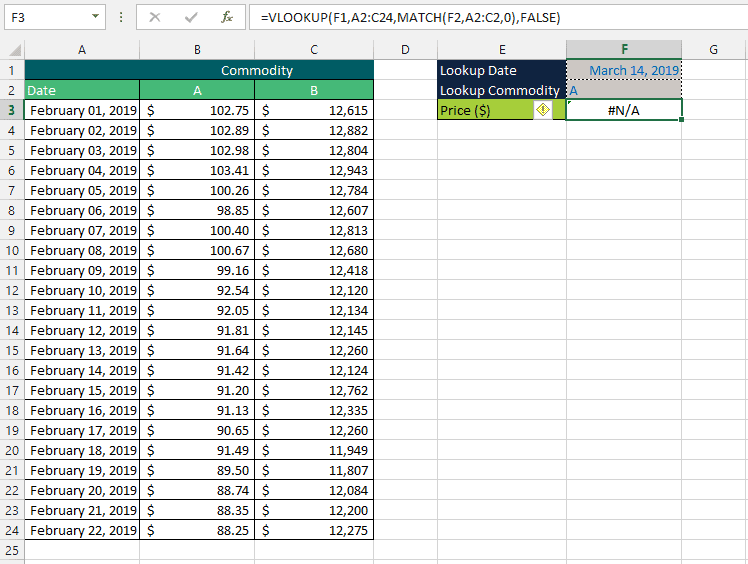Select column C header

coord(314,50)
